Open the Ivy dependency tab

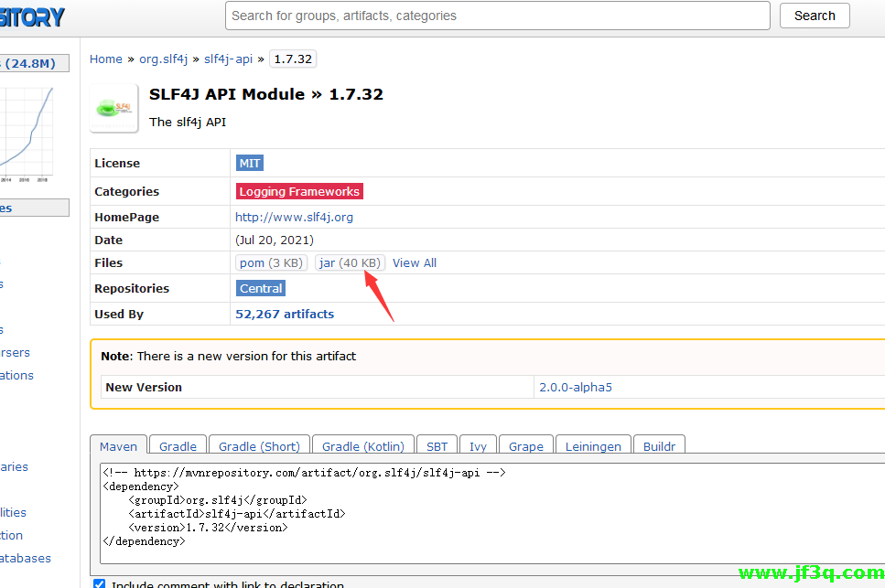point(478,446)
